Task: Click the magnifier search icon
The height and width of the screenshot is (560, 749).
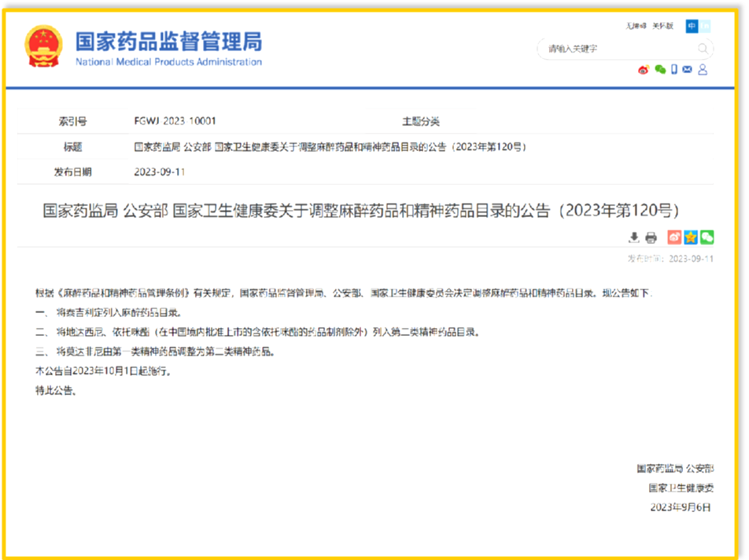Action: coord(703,48)
